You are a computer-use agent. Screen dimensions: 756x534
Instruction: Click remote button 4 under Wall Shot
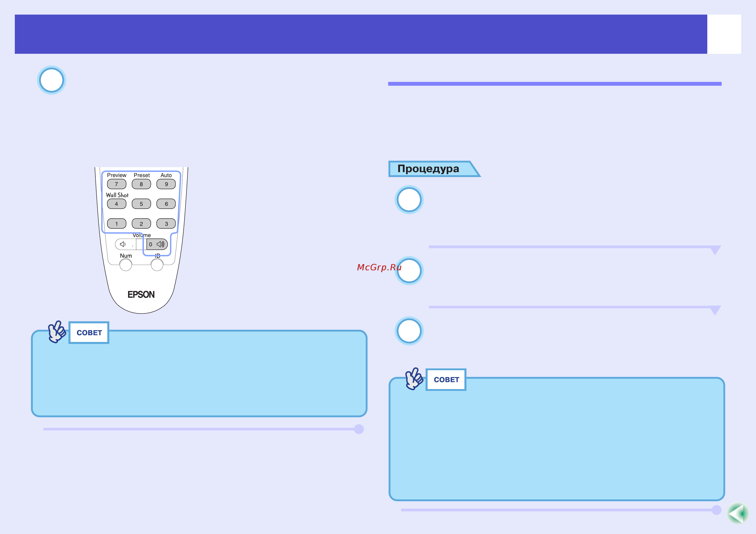(116, 204)
